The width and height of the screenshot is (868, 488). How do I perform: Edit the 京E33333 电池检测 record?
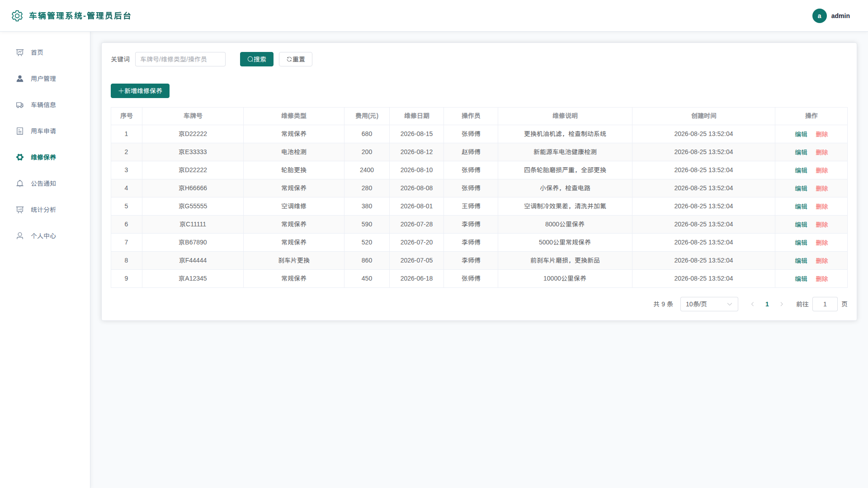[801, 152]
